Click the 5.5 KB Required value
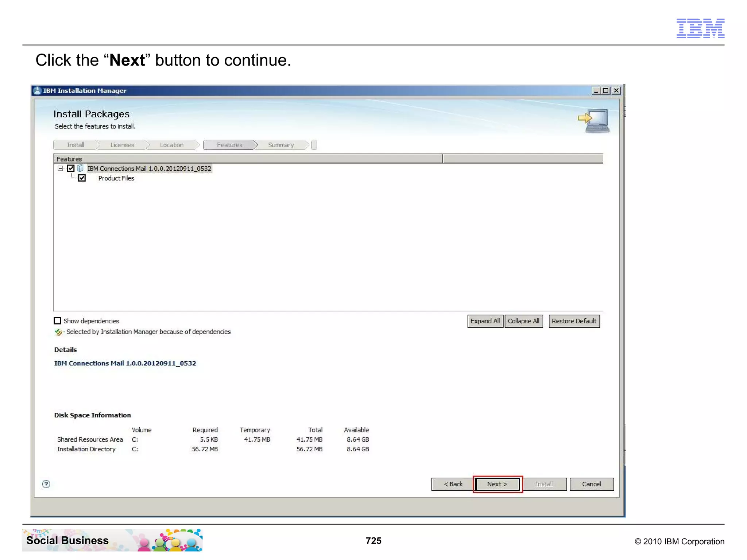 coord(209,440)
